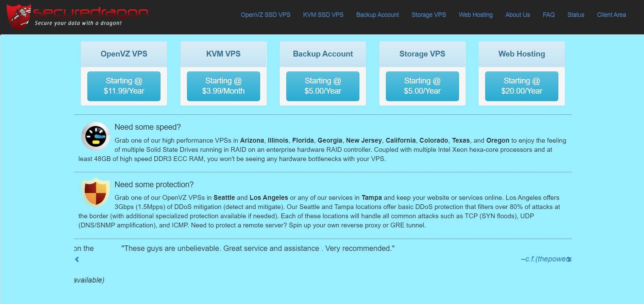
Task: Click the bold Georgia location text
Action: 330,140
